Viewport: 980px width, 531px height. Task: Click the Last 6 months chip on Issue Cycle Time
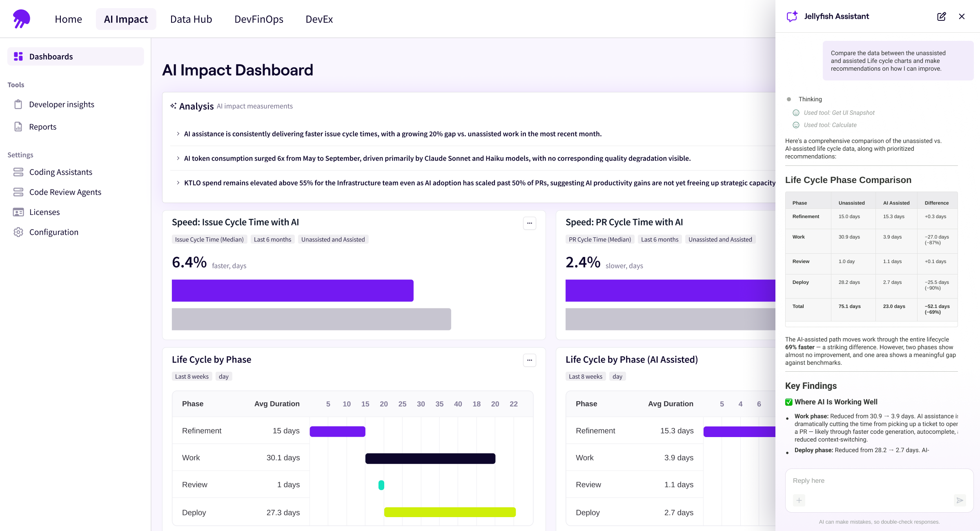pos(272,239)
